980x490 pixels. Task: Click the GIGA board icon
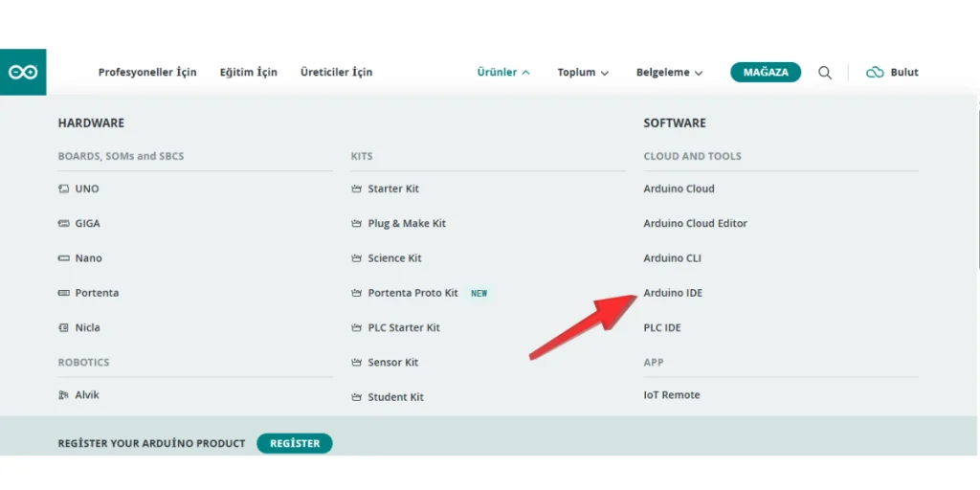click(x=64, y=224)
